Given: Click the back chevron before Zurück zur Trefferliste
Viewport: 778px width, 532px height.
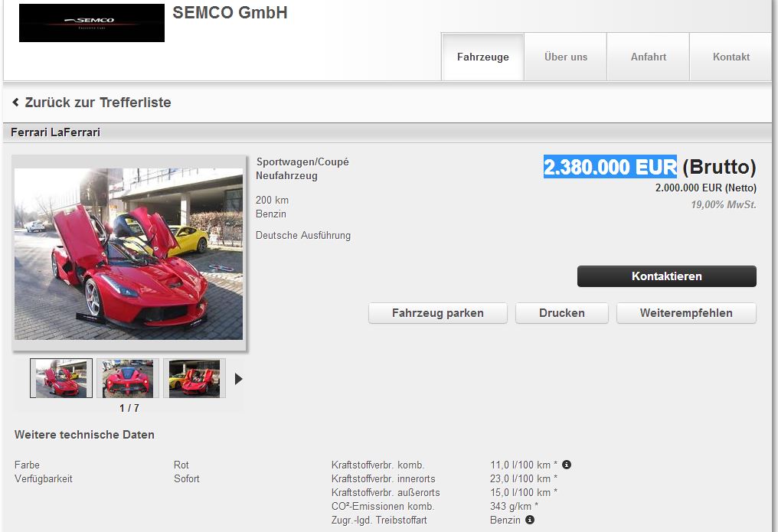Looking at the screenshot, I should tap(15, 102).
